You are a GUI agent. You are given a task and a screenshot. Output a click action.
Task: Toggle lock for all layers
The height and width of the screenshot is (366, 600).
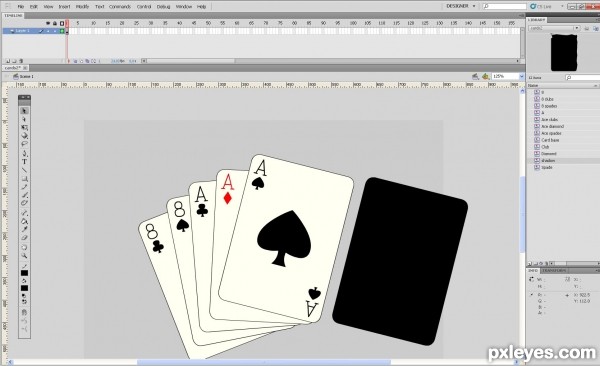coord(55,23)
